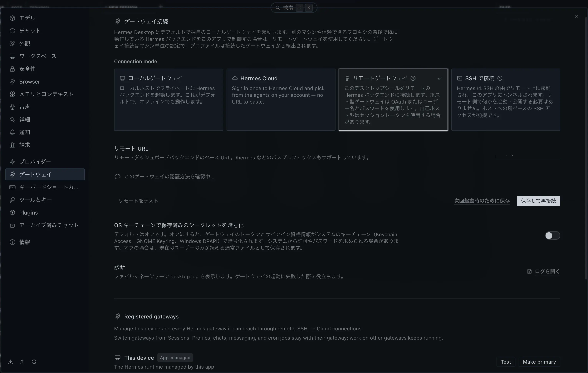Click the Test button for This device
Viewport: 588px width, 373px height.
tap(506, 362)
